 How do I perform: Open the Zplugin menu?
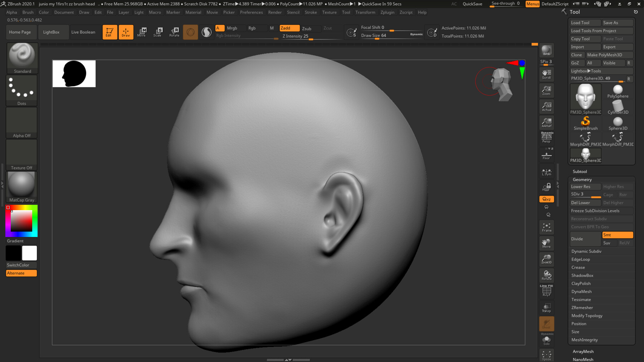click(x=387, y=12)
